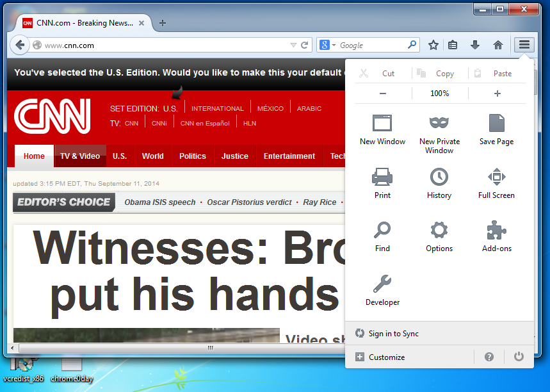The image size is (550, 392).
Task: Click the CNN logo
Action: 53,116
